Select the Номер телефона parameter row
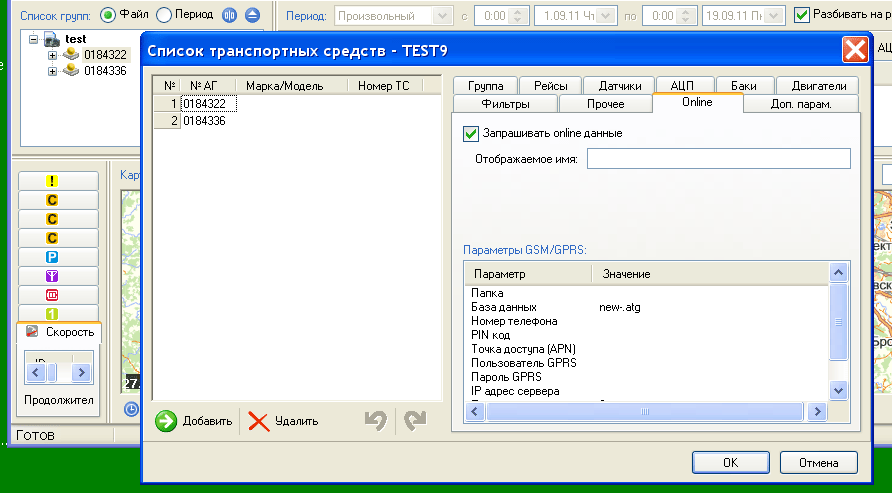The width and height of the screenshot is (892, 493). (647, 321)
